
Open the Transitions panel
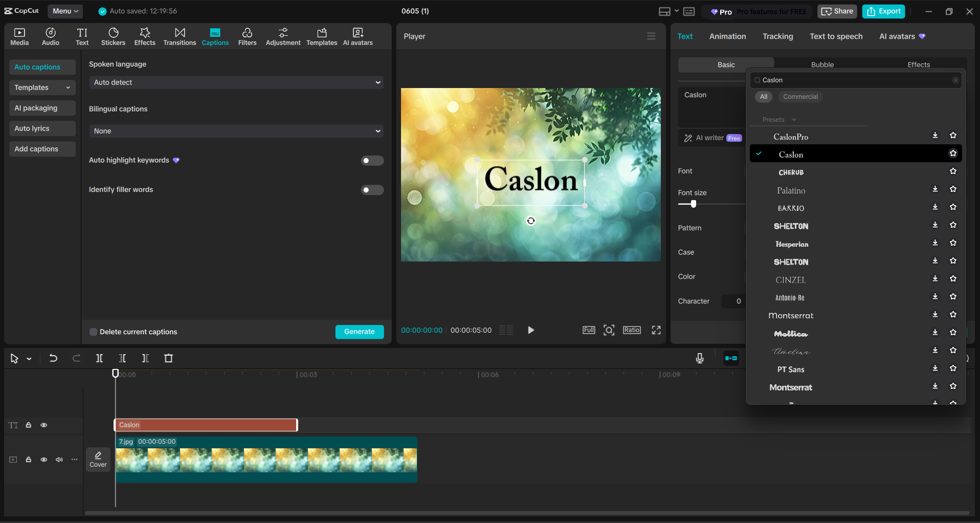point(179,36)
